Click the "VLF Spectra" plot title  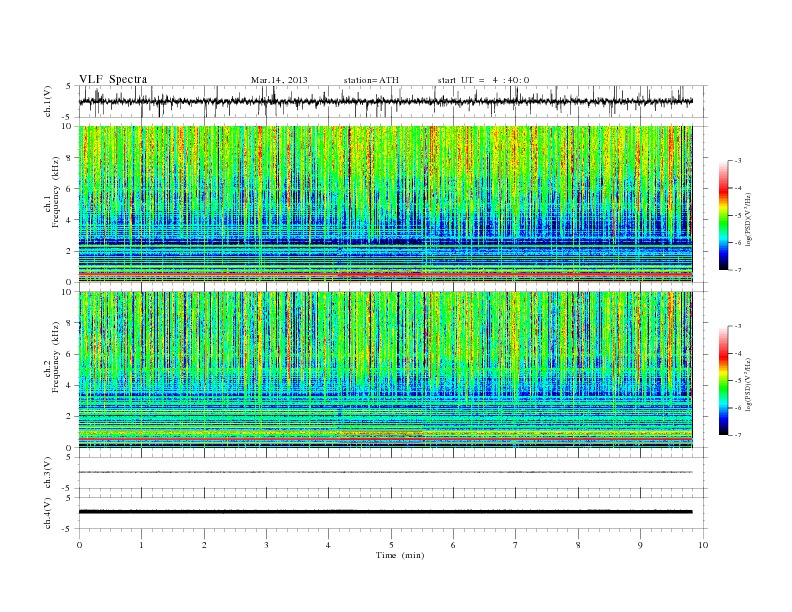click(x=113, y=79)
